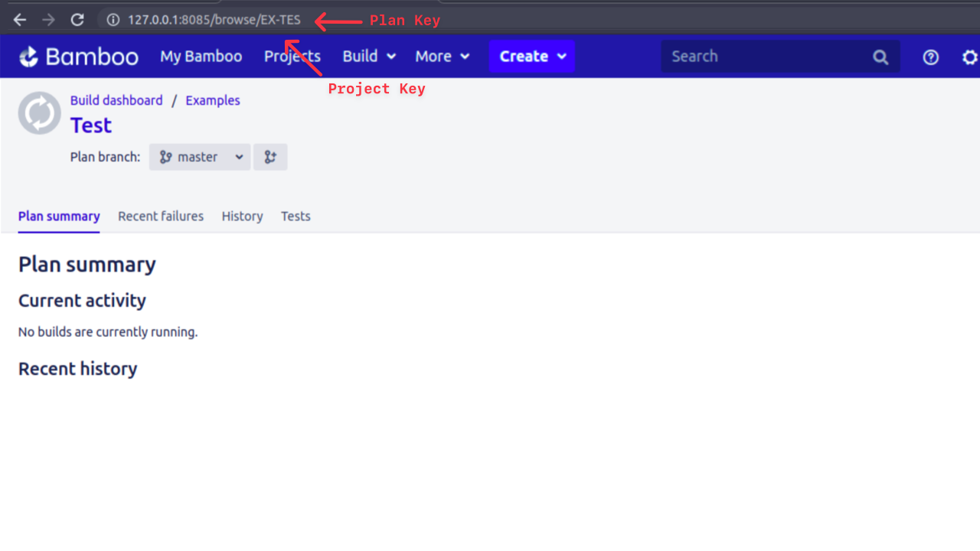Image resolution: width=980 pixels, height=551 pixels.
Task: Expand the Build dropdown menu
Action: click(369, 57)
